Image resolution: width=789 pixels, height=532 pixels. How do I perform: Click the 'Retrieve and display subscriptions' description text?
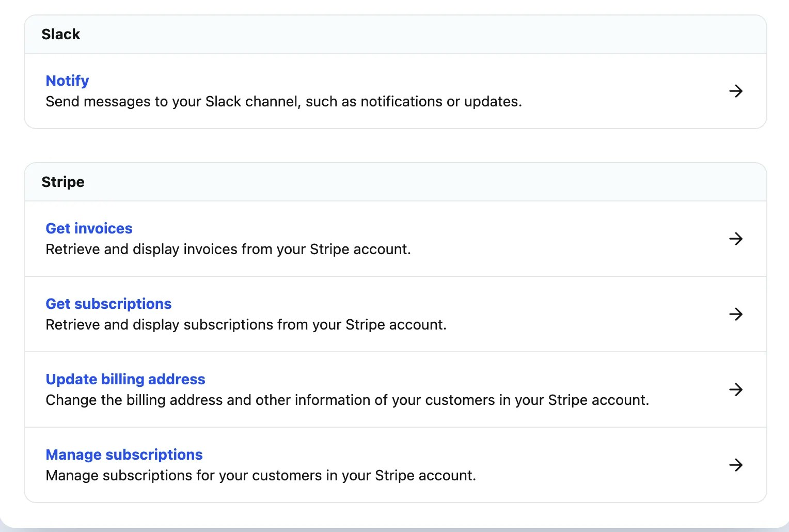pos(246,325)
